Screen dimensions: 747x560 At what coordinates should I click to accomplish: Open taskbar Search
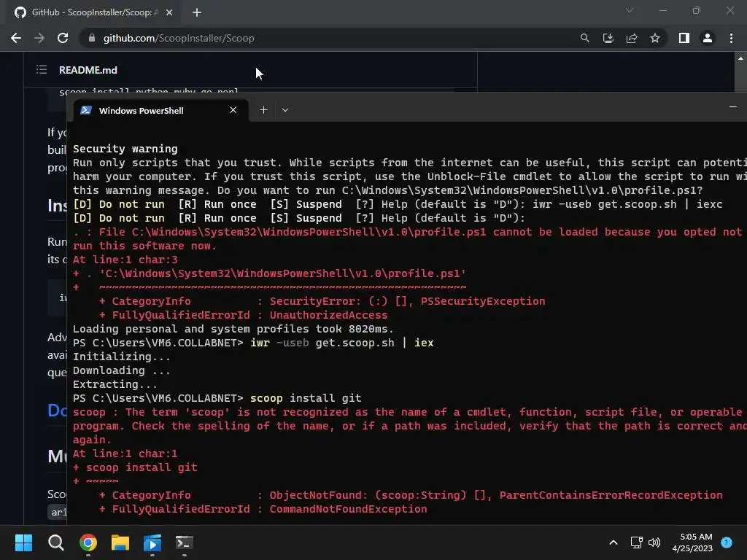pos(55,542)
